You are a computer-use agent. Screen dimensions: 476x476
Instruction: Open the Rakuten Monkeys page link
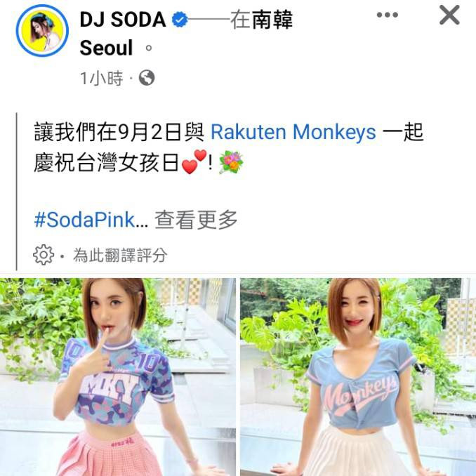click(x=293, y=133)
